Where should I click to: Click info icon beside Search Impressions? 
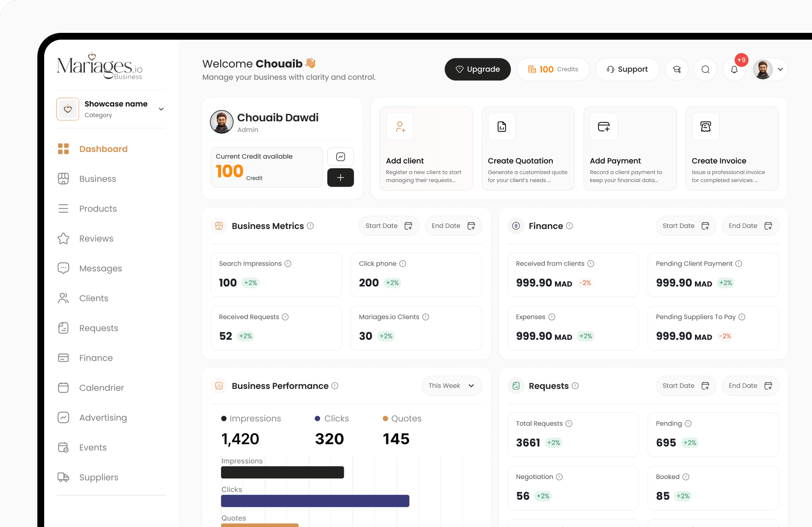288,264
